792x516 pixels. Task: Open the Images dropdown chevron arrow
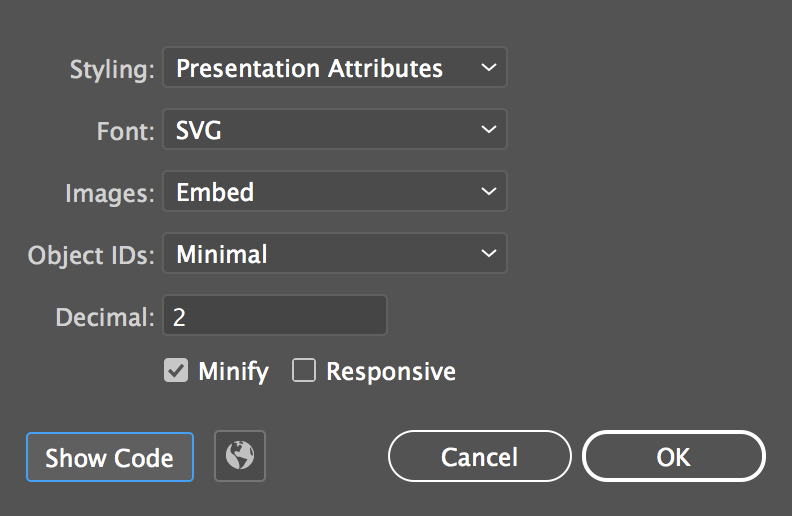(487, 192)
